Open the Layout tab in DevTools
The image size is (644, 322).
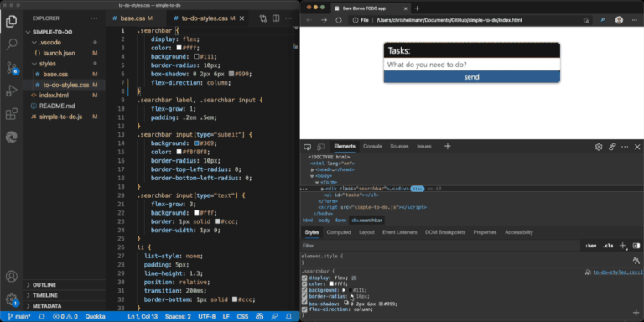coord(366,232)
